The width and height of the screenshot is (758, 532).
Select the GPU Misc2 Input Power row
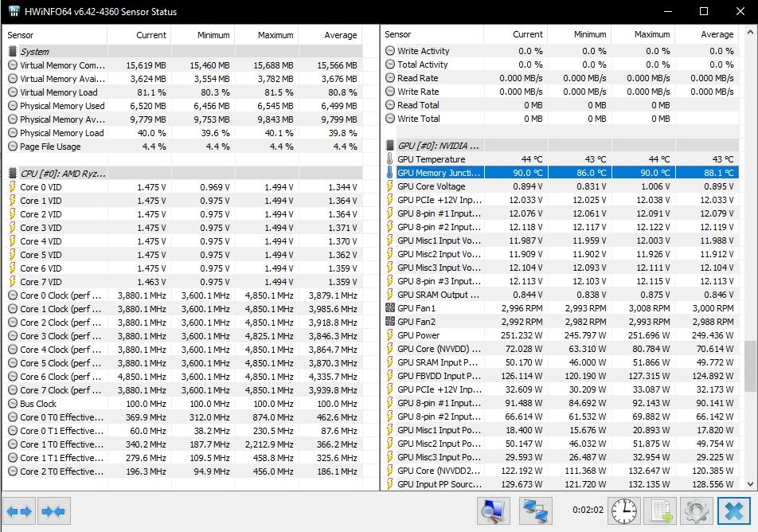pyautogui.click(x=562, y=444)
